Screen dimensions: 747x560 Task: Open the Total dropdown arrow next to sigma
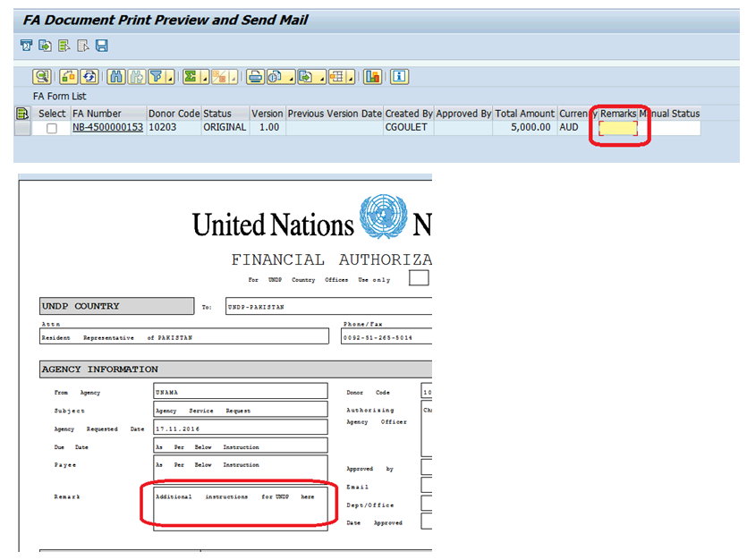pos(205,80)
